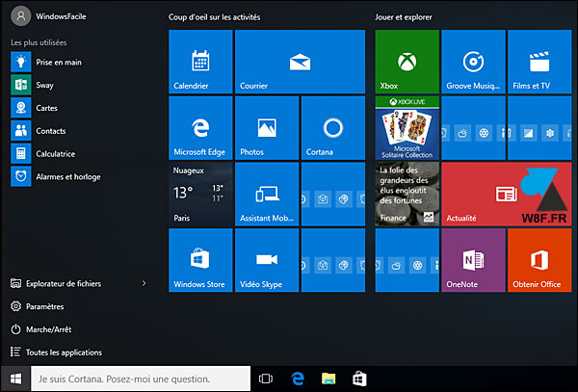Click the 'Jouer et explorer' group title
578x392 pixels.
[404, 17]
